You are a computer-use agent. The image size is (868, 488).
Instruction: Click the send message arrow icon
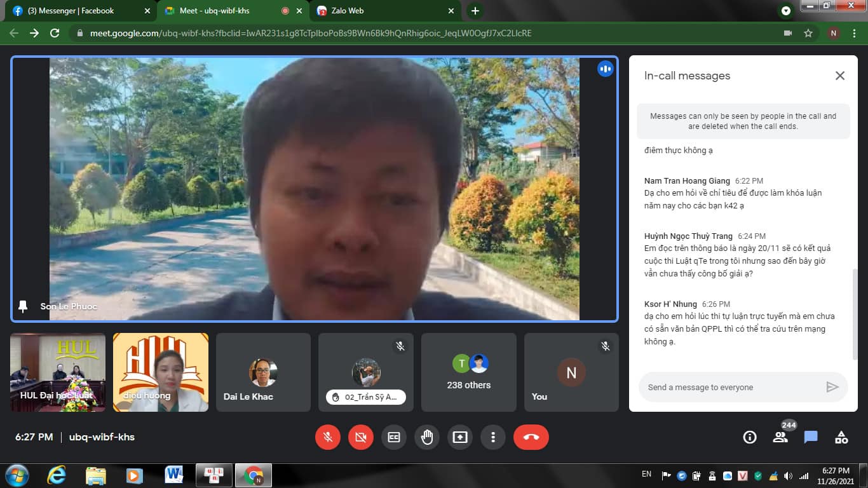[832, 387]
